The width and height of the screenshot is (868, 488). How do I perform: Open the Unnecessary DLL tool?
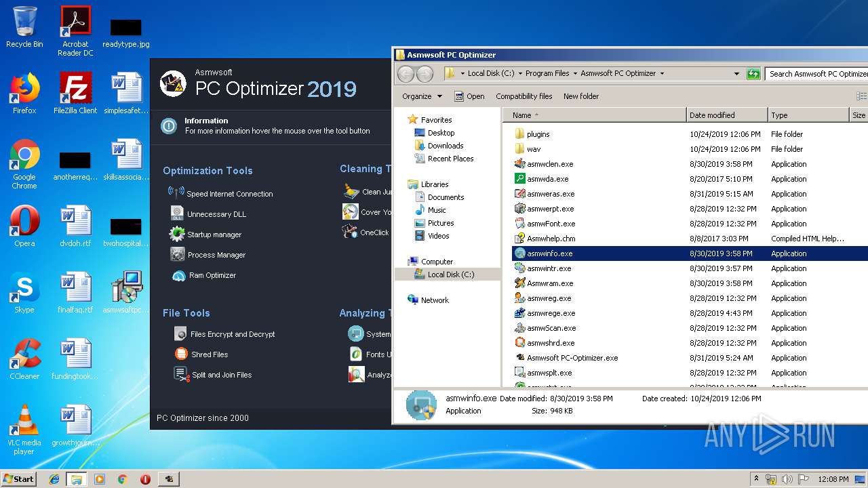tap(208, 213)
